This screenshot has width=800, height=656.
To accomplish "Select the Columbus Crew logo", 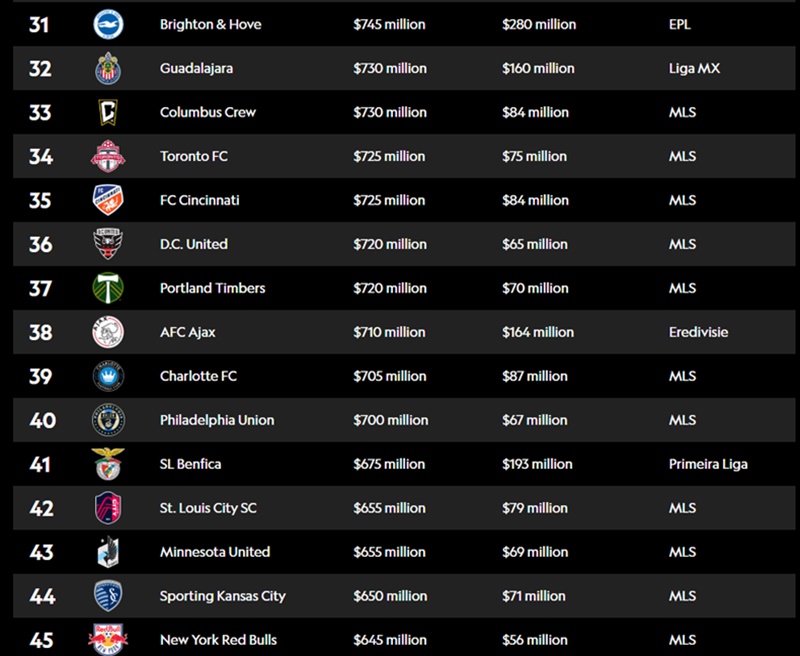I will 108,112.
